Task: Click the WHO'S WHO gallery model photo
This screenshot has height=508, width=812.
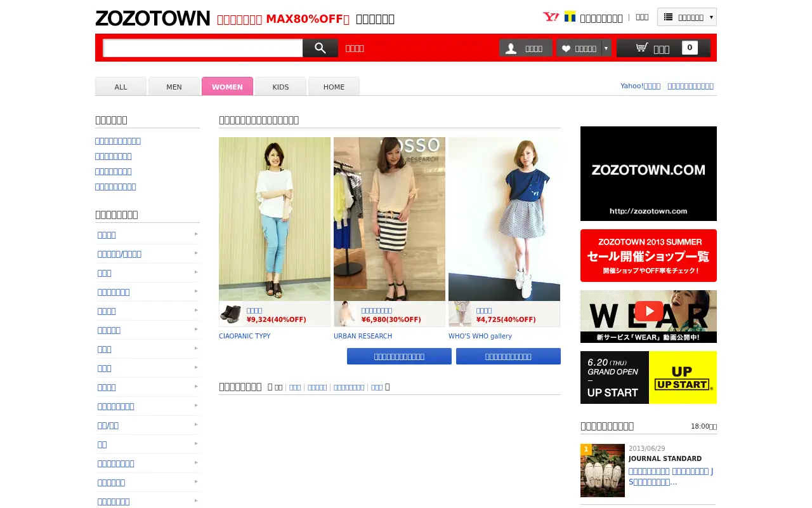Action: tap(504, 219)
